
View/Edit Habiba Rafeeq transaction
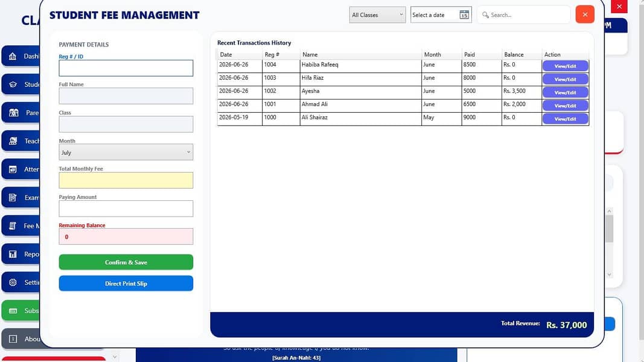(565, 66)
